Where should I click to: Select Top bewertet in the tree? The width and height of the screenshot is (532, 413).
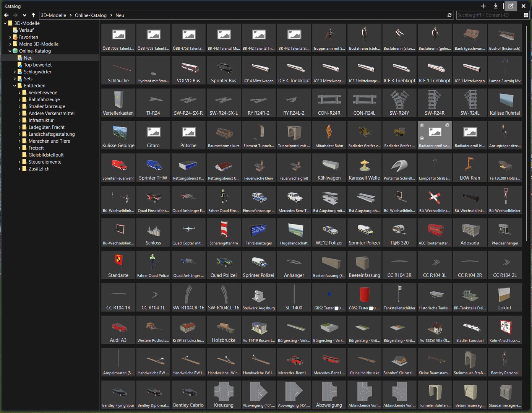click(37, 65)
